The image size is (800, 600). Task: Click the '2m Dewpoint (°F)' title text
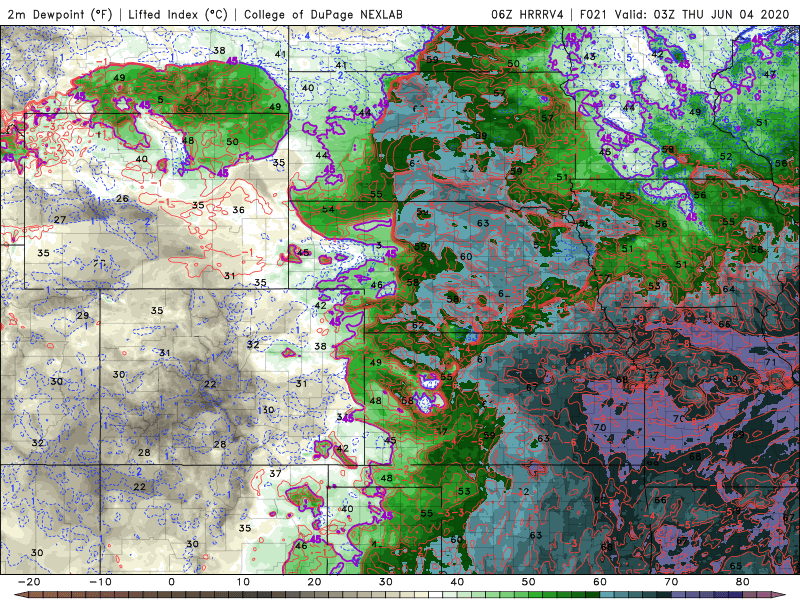coord(59,14)
